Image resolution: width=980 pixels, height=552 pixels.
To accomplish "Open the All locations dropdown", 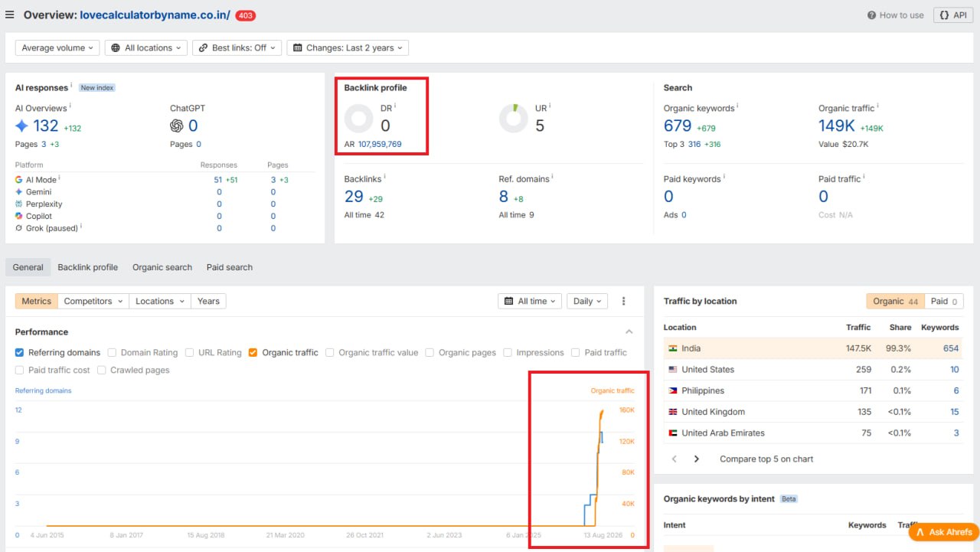I will pyautogui.click(x=146, y=48).
